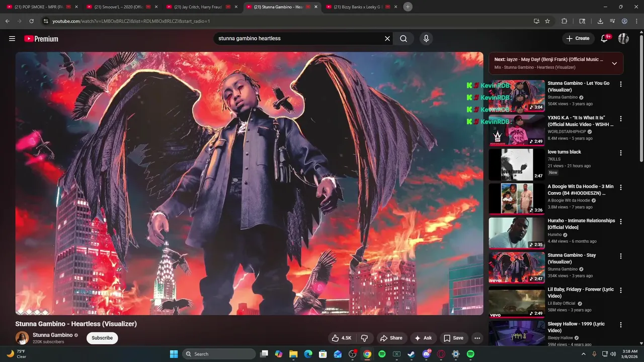Open Sleepy Hallow - 1999 title

(576, 327)
